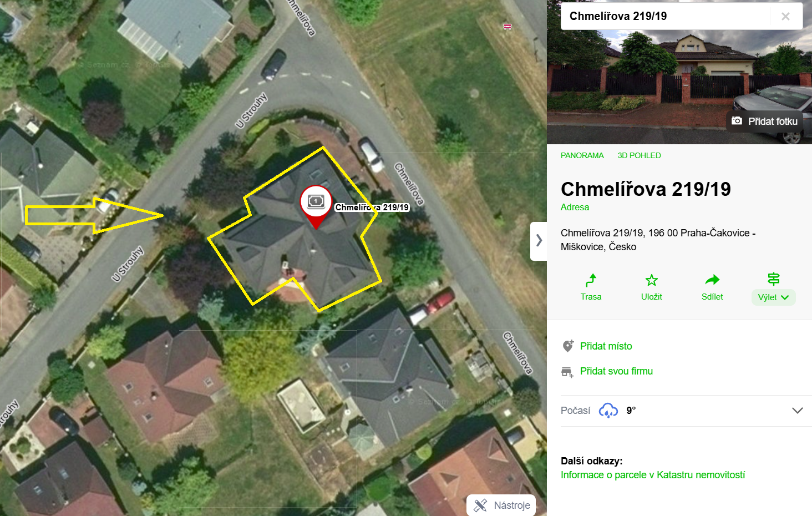812x516 pixels.
Task: Open the PANORAMA view
Action: coord(582,155)
